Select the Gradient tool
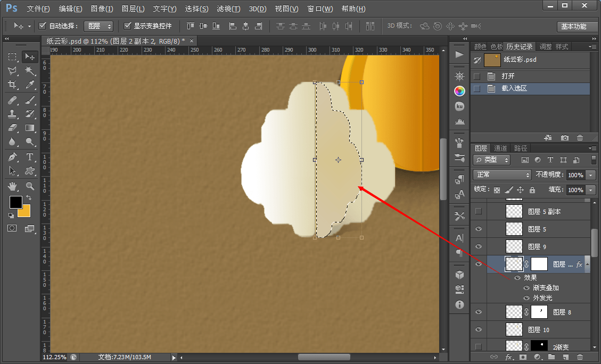This screenshot has width=601, height=364. (x=29, y=128)
